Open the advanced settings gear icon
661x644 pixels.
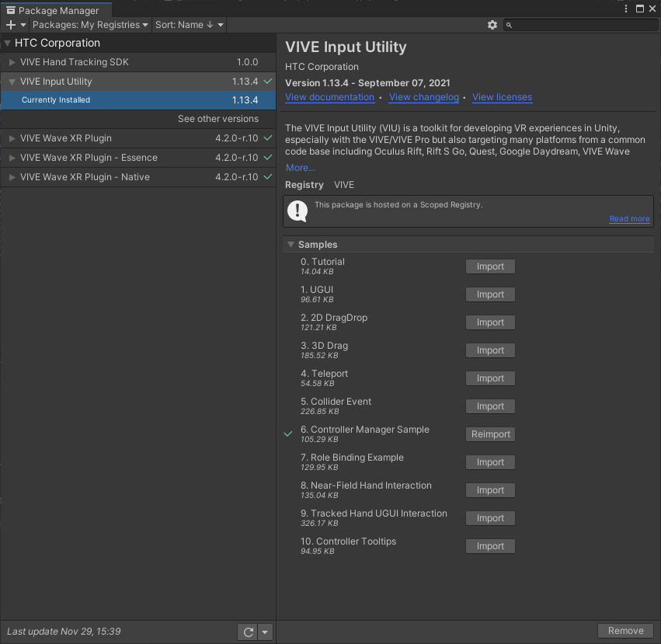(492, 25)
